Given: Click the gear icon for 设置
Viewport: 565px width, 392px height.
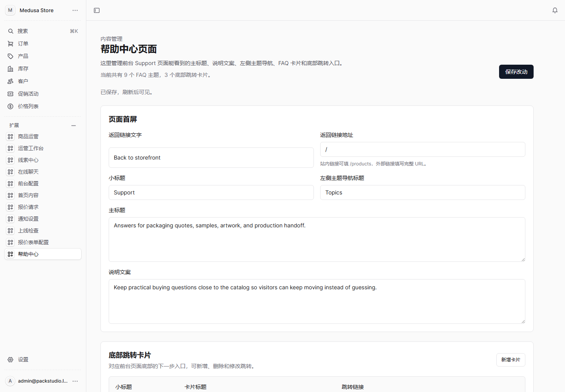Looking at the screenshot, I should pos(11,359).
